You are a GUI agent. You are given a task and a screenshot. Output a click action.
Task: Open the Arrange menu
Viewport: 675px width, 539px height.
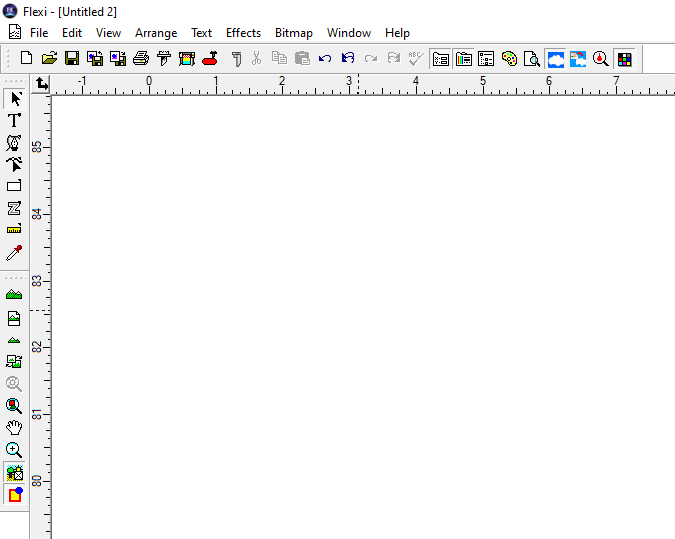156,33
